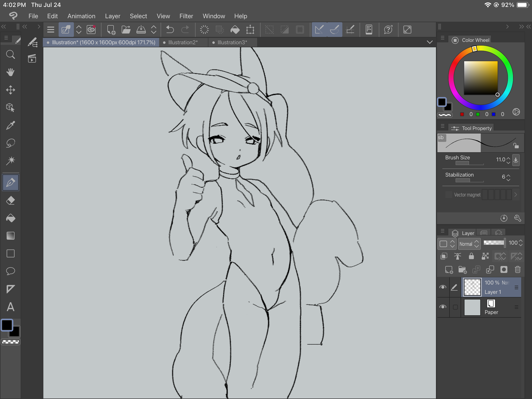Switch to the Illustration2* tab
532x399 pixels.
pos(183,42)
